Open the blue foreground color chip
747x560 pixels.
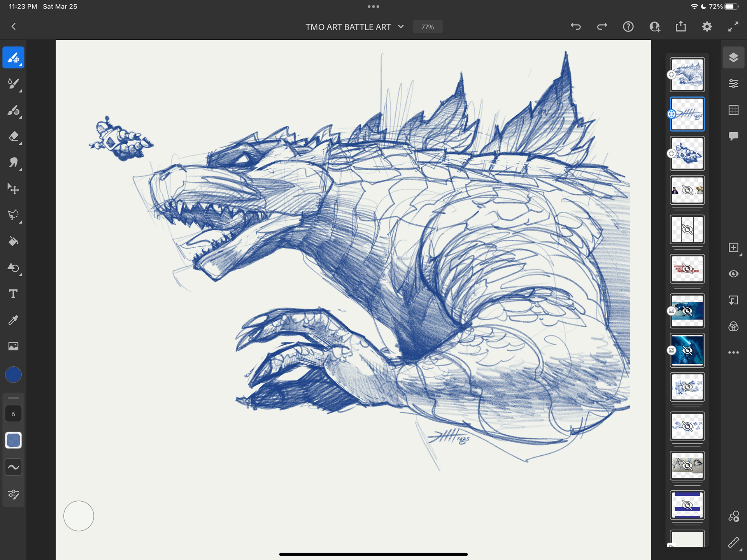(x=13, y=375)
